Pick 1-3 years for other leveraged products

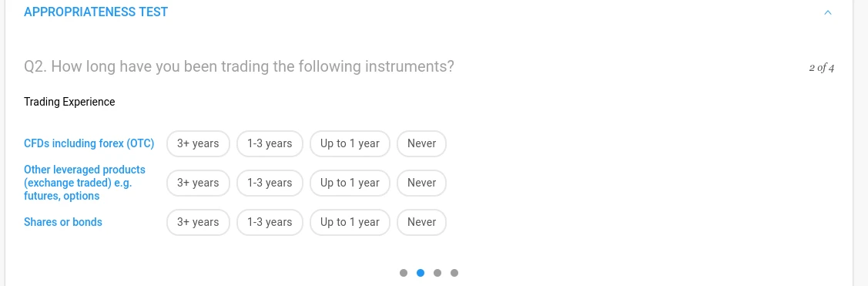(x=270, y=183)
